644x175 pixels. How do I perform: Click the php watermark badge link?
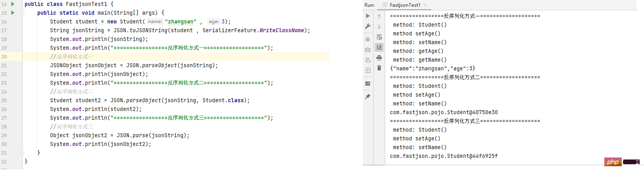[x=613, y=162]
